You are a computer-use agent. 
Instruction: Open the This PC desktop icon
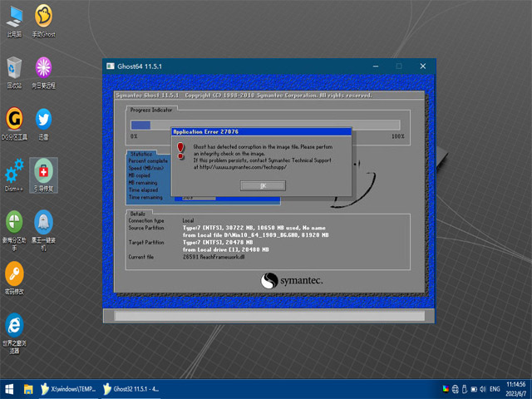click(14, 21)
